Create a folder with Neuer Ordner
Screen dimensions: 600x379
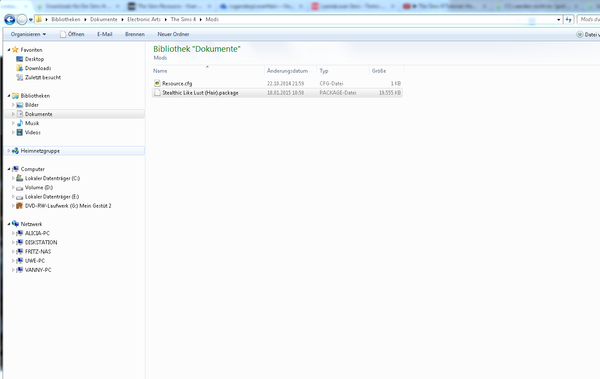(x=173, y=34)
